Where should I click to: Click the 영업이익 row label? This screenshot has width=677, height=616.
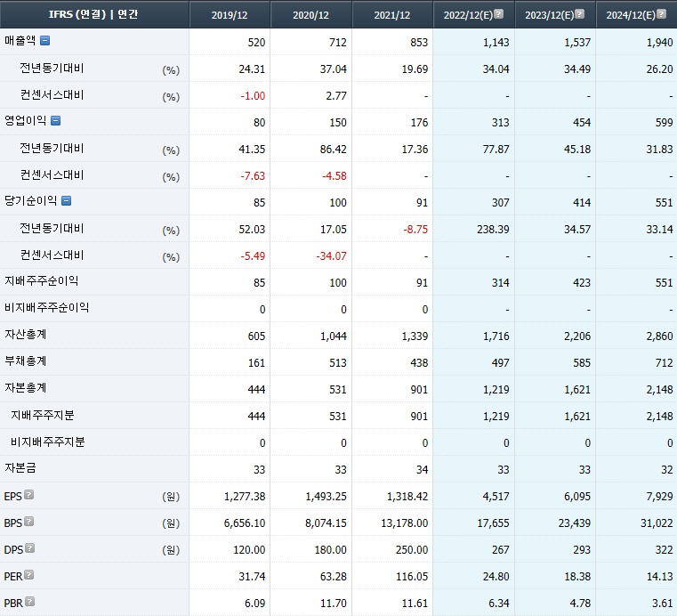(25, 120)
